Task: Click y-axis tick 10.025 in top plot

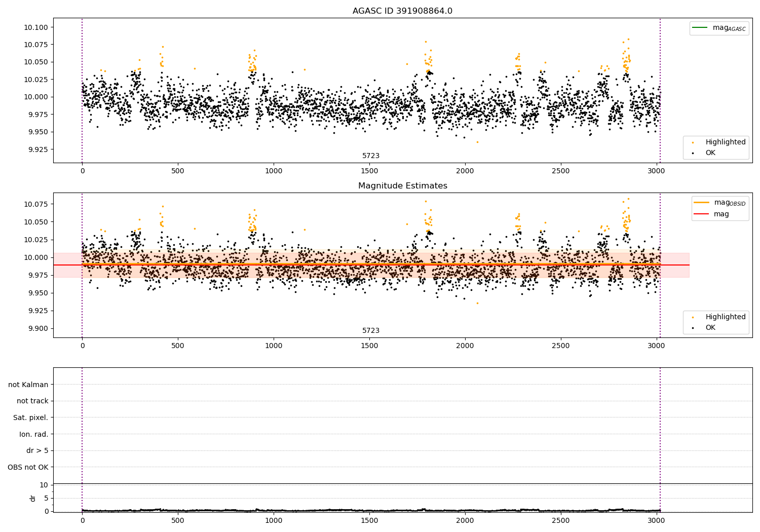Action: tap(36, 80)
